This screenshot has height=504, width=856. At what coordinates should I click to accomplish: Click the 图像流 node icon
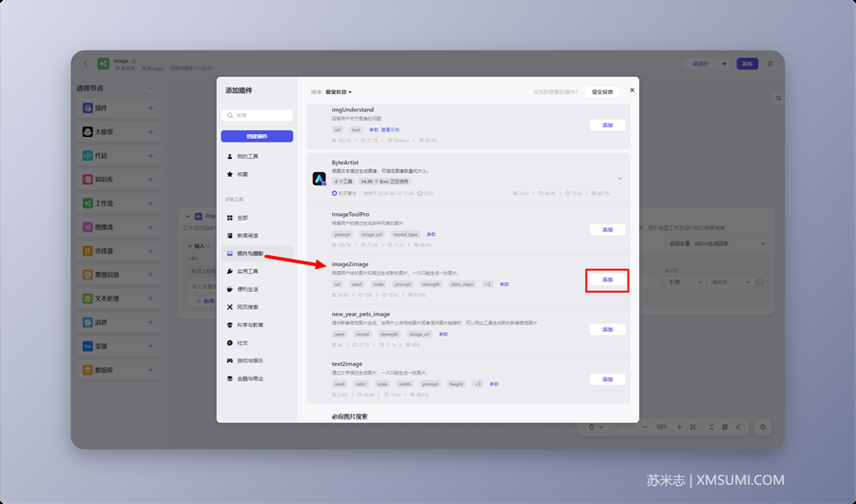88,227
